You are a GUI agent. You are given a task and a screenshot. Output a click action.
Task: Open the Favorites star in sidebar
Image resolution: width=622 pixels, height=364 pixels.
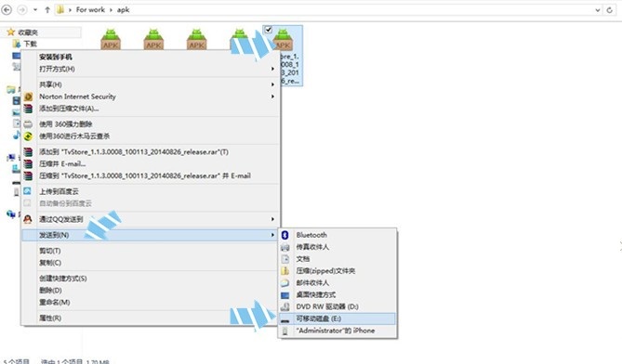pos(11,32)
